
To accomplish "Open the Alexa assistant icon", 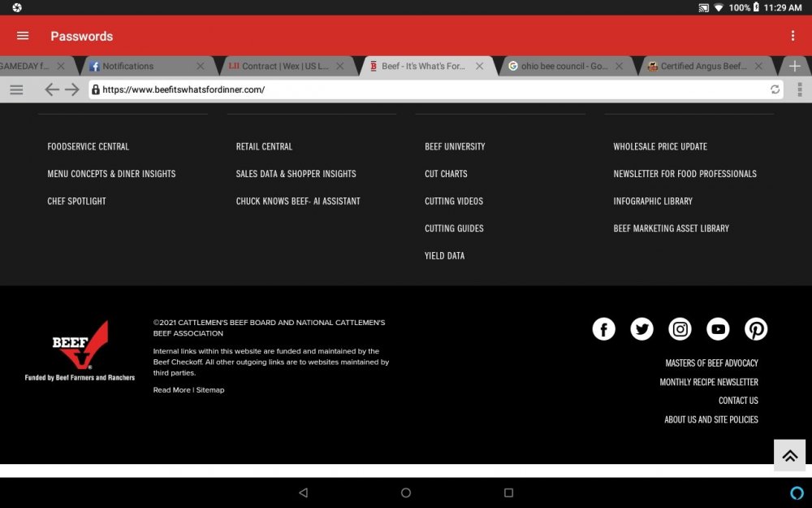I will coord(797,493).
